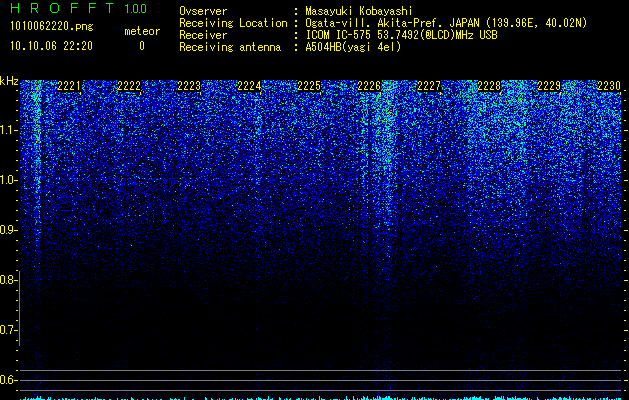Click the 2224 time marker

[249, 86]
